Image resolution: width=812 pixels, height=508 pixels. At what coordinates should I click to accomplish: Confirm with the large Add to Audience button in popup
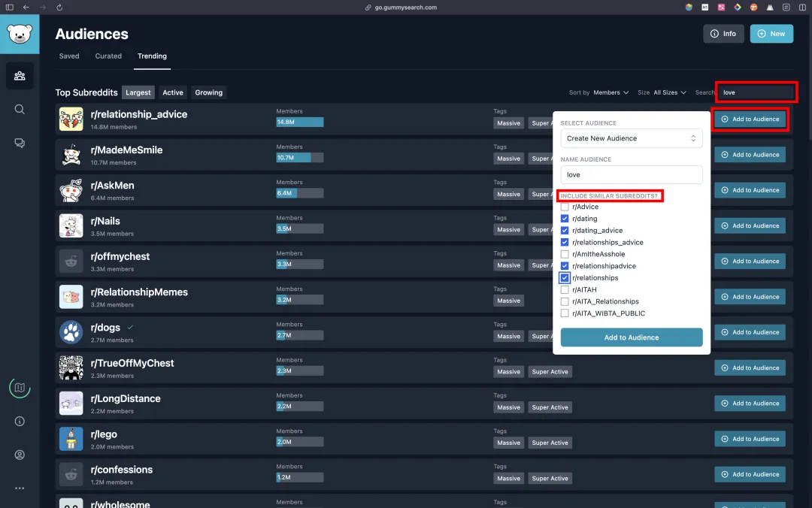[x=632, y=337]
